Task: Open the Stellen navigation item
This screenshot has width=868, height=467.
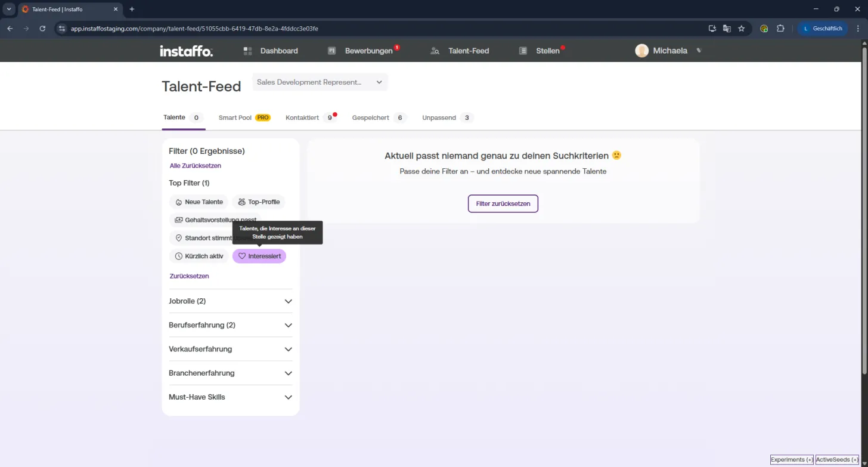Action: [541, 51]
